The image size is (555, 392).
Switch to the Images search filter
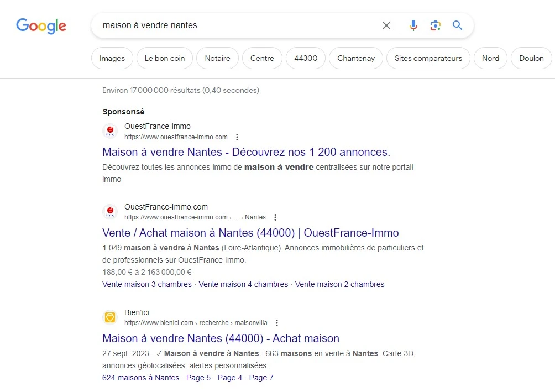[112, 58]
